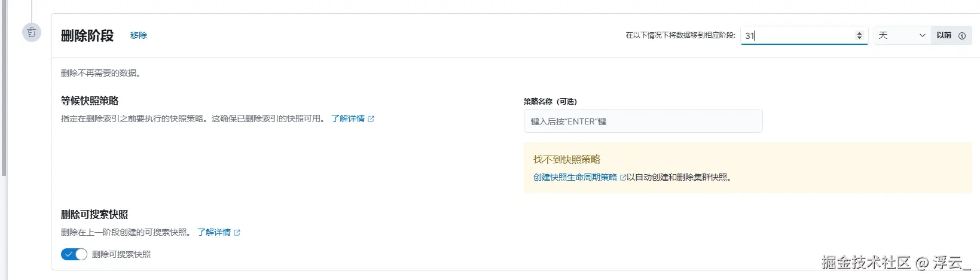The image size is (980, 280).
Task: Click the 策略名称 input field
Action: point(643,121)
